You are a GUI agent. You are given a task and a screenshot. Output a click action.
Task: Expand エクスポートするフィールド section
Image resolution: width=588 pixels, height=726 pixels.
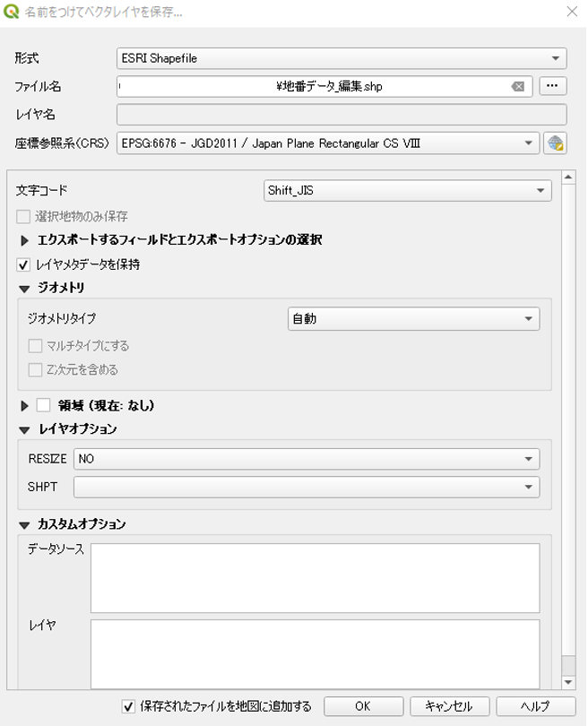23,240
